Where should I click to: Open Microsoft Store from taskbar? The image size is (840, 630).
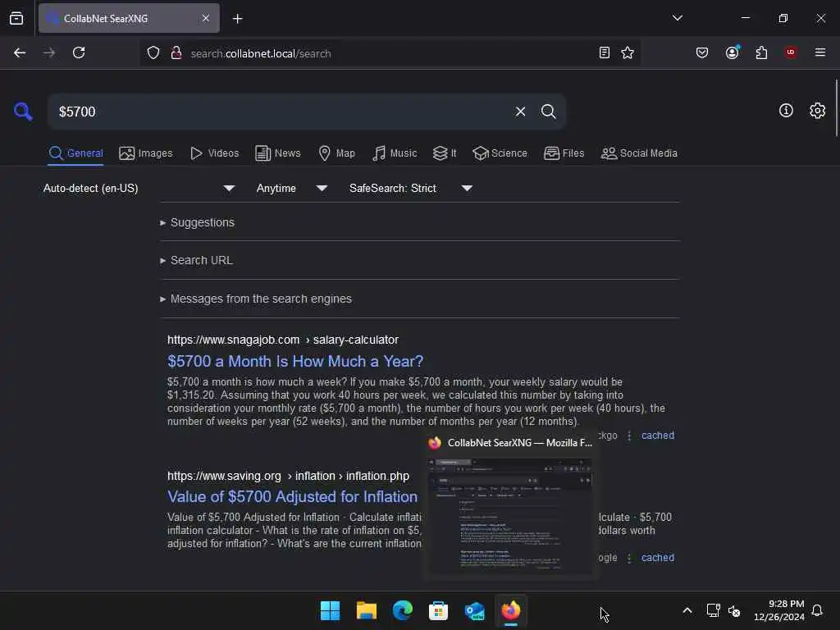[438, 610]
